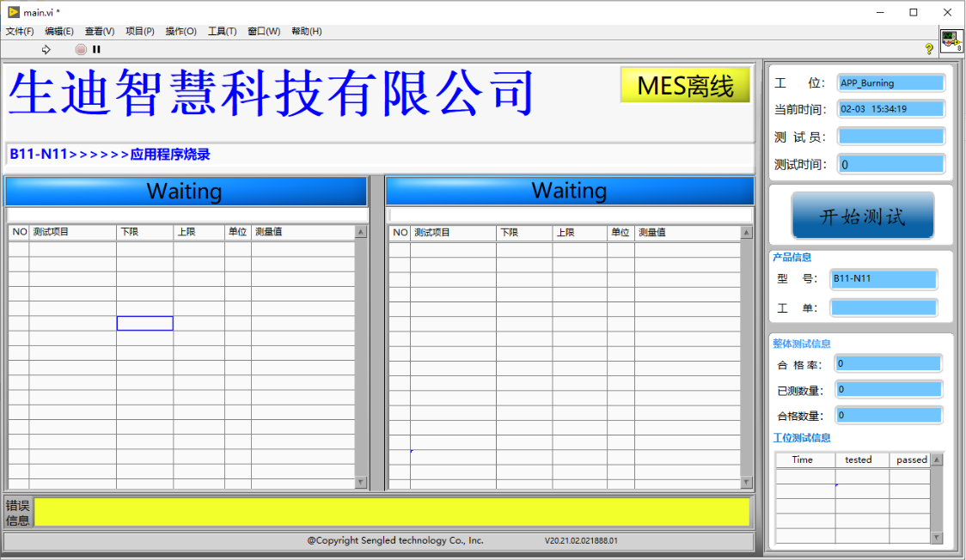The height and width of the screenshot is (560, 966).
Task: Click the 型号 field showing B11-N11
Action: pos(883,279)
